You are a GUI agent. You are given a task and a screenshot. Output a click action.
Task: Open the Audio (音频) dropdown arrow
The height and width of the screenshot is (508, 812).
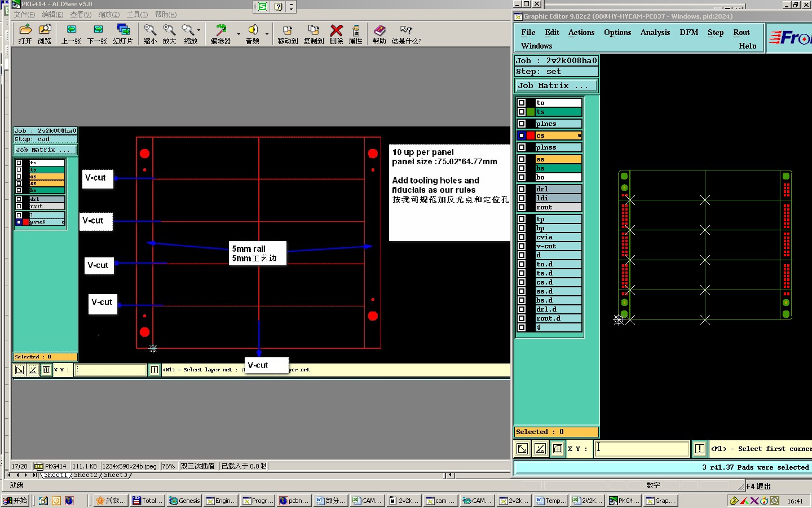pos(267,34)
